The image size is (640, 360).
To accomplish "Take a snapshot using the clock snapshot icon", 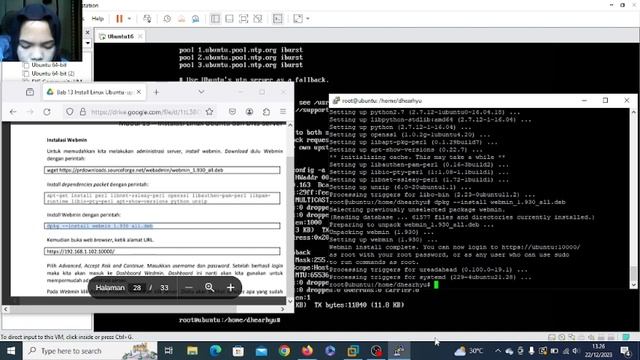I will click(x=167, y=19).
